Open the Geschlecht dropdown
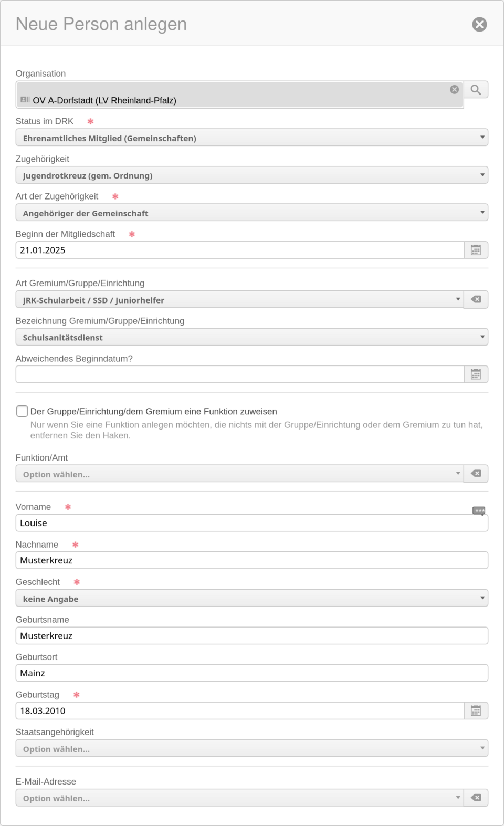This screenshot has height=826, width=504. [x=252, y=598]
